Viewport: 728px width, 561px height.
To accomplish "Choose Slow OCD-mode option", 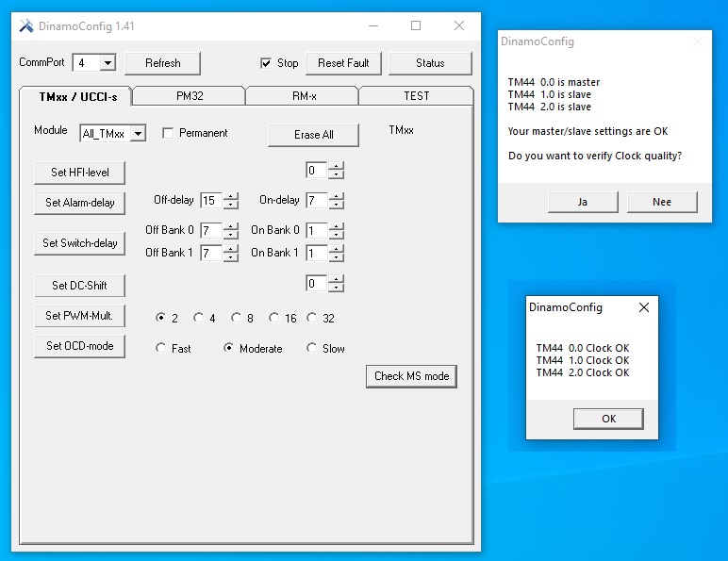I will point(312,349).
